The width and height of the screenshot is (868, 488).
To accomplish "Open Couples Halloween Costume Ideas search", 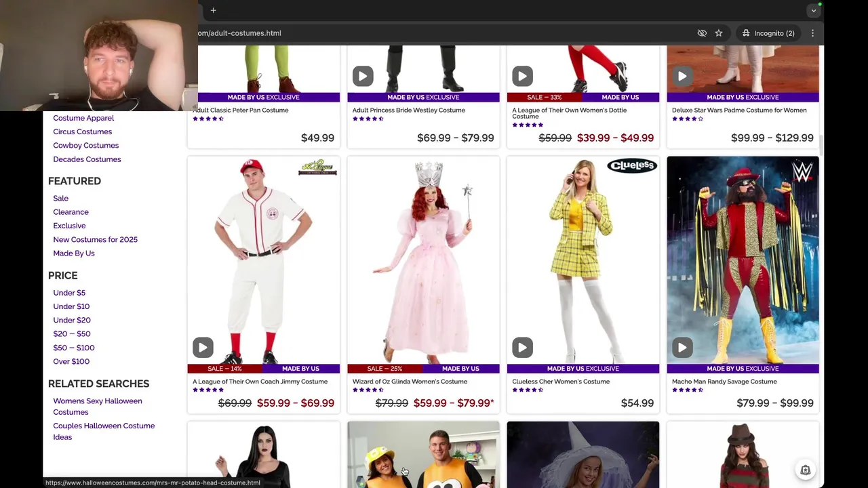I will pyautogui.click(x=104, y=431).
